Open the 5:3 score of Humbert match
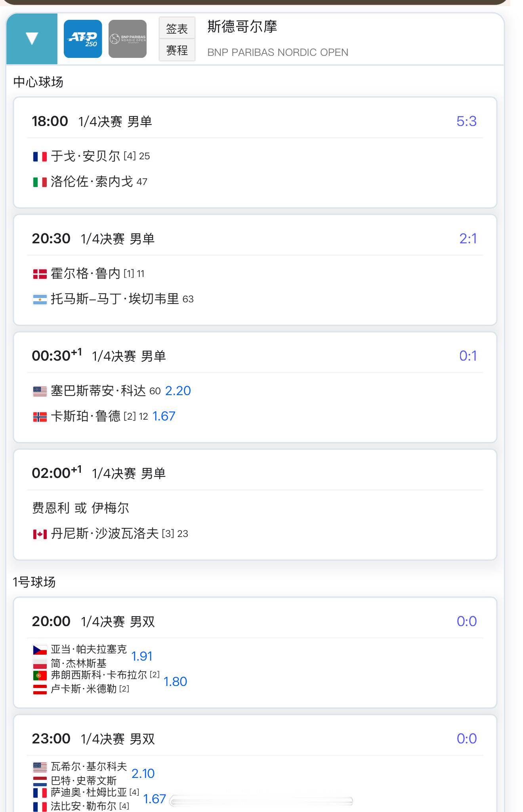The width and height of the screenshot is (523, 812). click(466, 121)
